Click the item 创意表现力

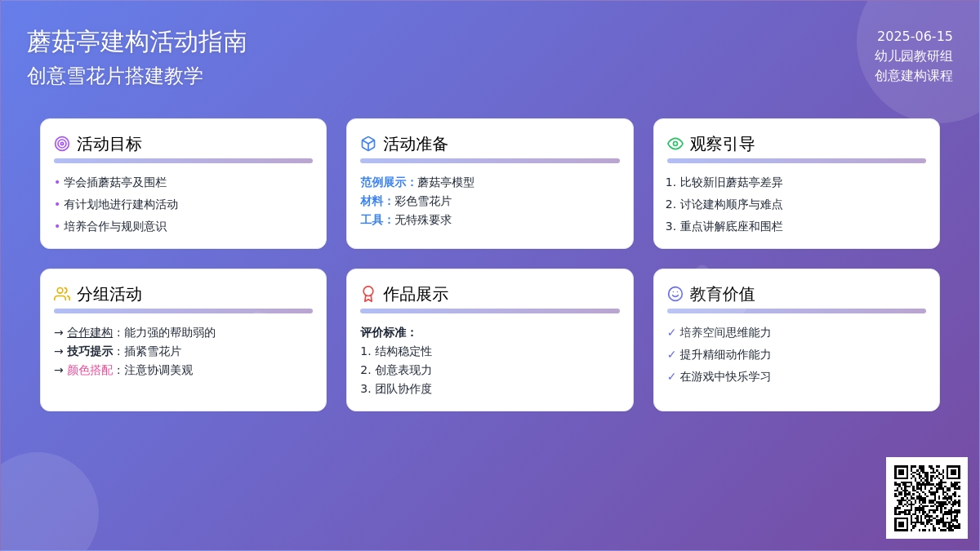tap(403, 370)
